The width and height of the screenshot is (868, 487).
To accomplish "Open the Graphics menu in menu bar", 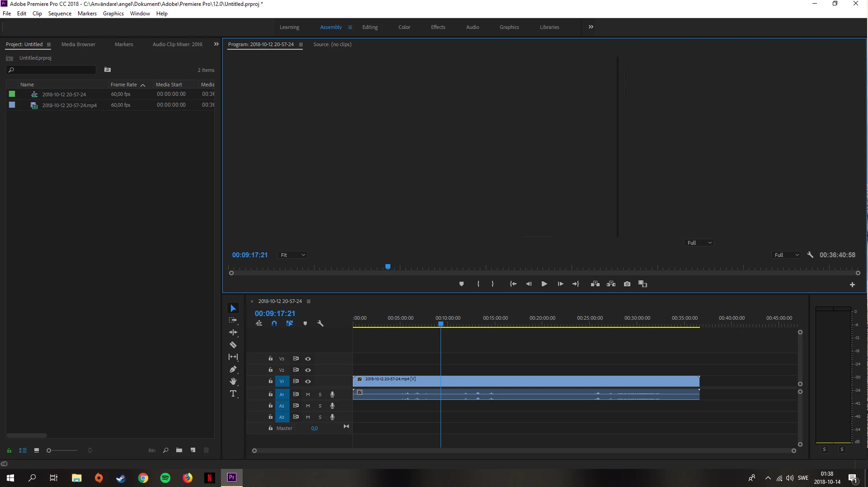I will tap(113, 14).
